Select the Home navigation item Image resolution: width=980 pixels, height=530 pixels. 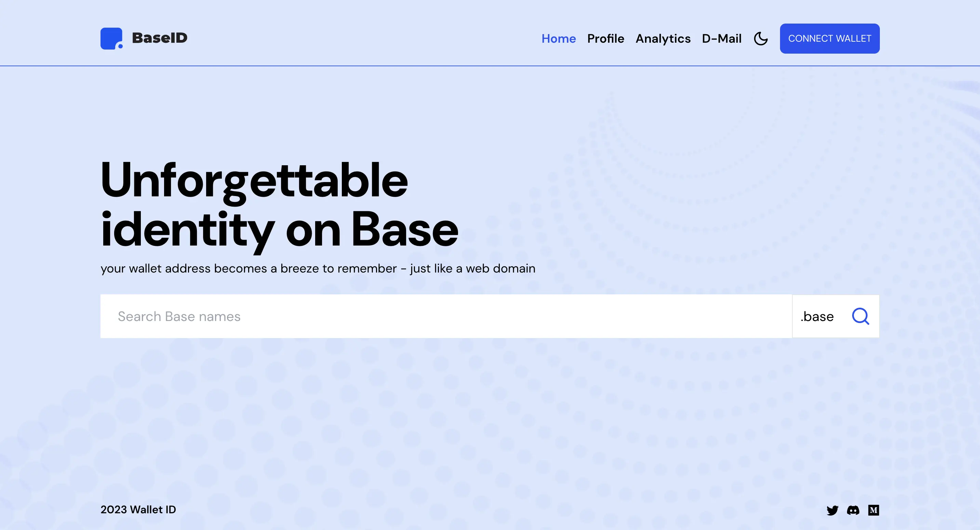(x=559, y=38)
